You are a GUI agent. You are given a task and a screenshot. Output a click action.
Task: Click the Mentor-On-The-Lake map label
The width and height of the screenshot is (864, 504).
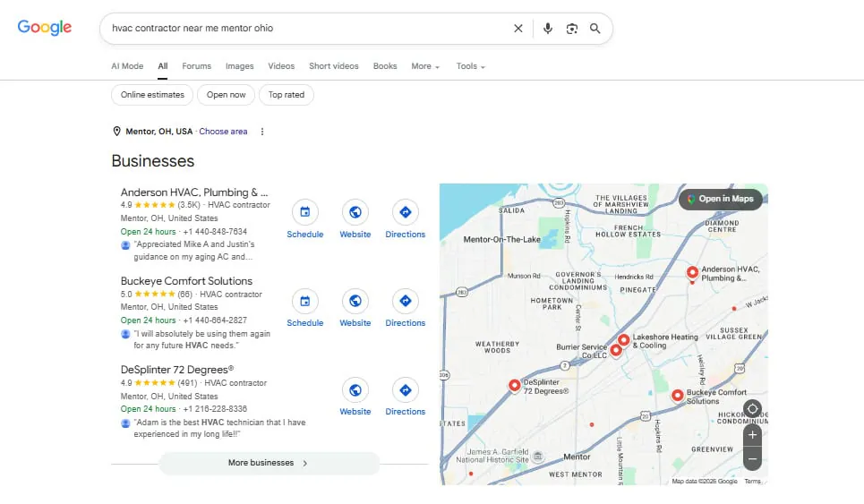coord(501,240)
